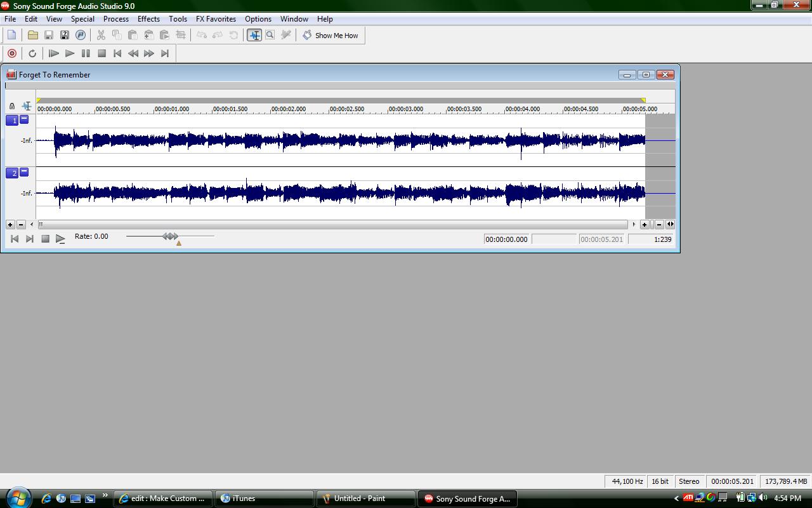Select the Pencil tool icon
The image size is (812, 508).
(x=286, y=36)
